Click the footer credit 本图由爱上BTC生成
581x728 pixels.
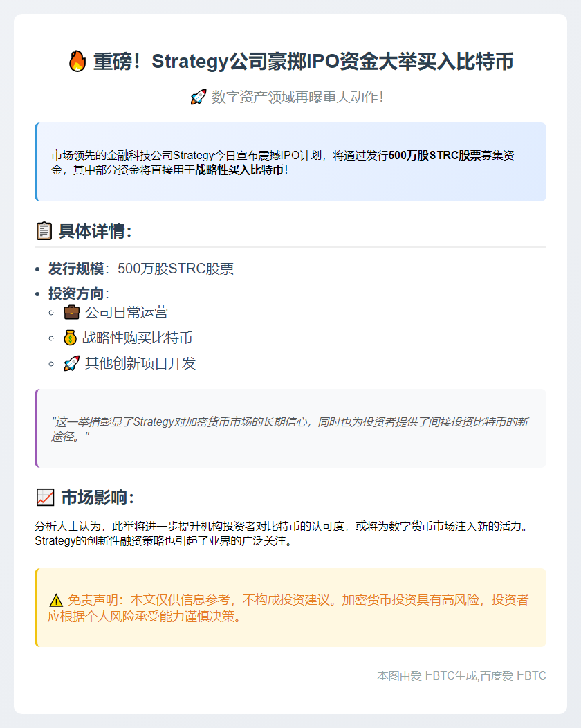coord(461,675)
